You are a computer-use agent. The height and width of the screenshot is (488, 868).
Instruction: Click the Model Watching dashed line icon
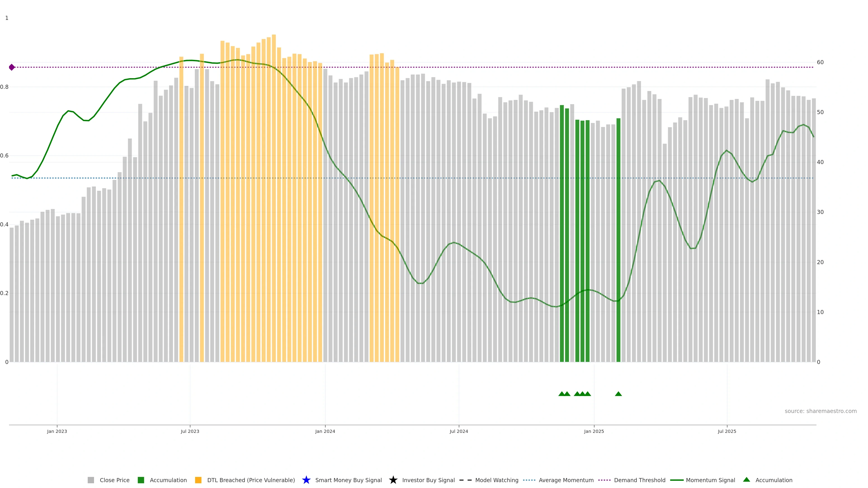pyautogui.click(x=465, y=480)
